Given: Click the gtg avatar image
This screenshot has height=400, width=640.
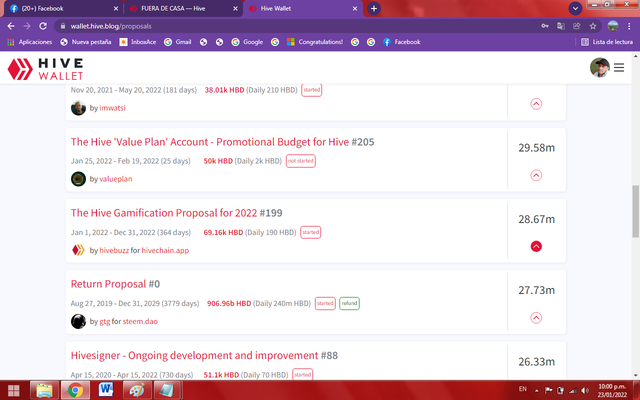Looking at the screenshot, I should 78,322.
